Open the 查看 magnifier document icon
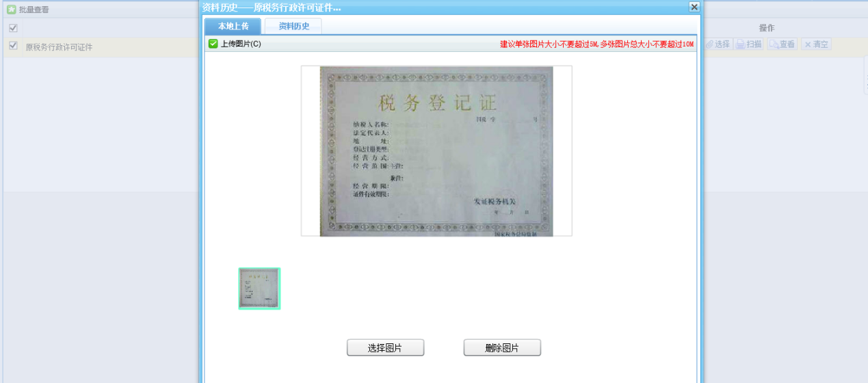The width and height of the screenshot is (868, 383). pos(774,44)
